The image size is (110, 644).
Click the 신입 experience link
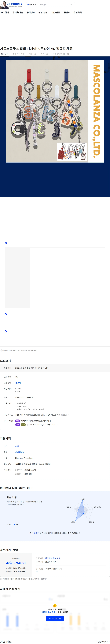click(17, 446)
